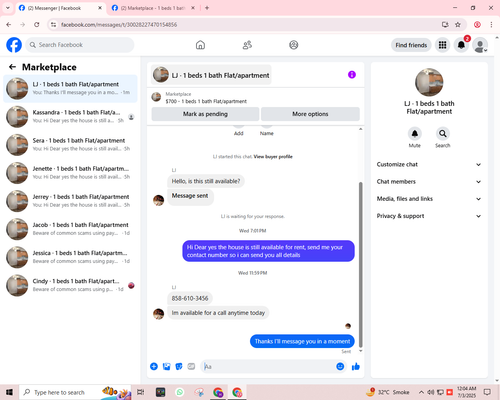Click listing thumbnail in right panel
The height and width of the screenshot is (400, 500).
[429, 82]
